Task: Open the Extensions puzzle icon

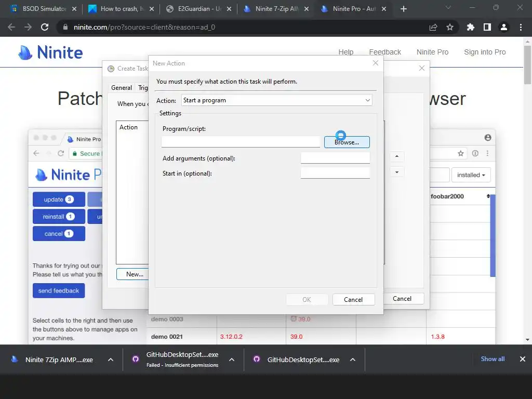Action: 471,27
